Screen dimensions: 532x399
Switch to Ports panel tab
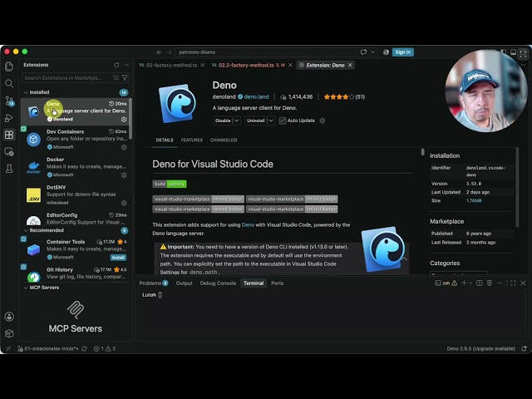click(277, 283)
